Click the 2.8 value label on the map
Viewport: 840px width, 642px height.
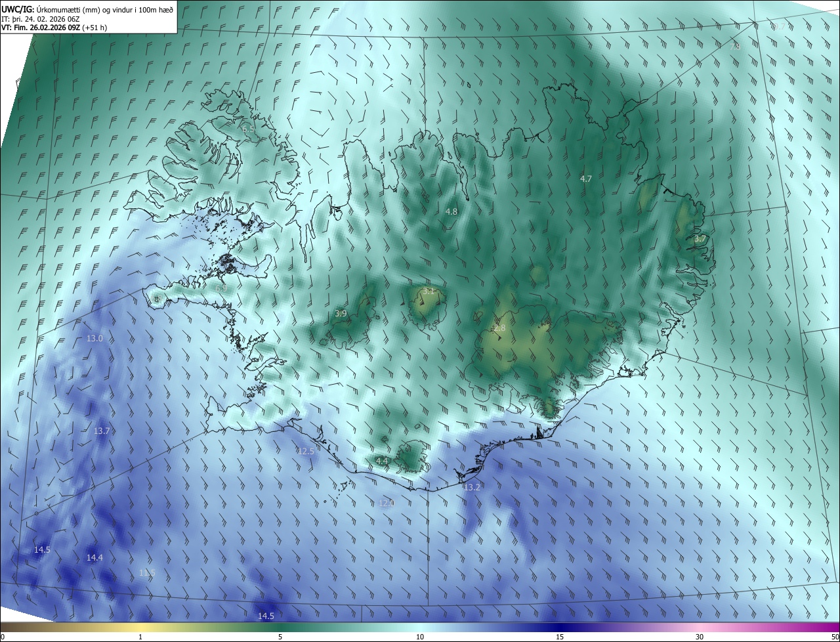[499, 328]
